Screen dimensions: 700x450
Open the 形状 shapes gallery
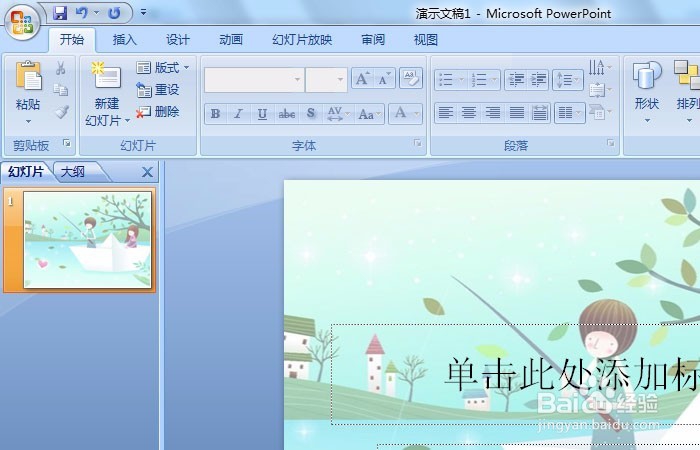pyautogui.click(x=647, y=92)
